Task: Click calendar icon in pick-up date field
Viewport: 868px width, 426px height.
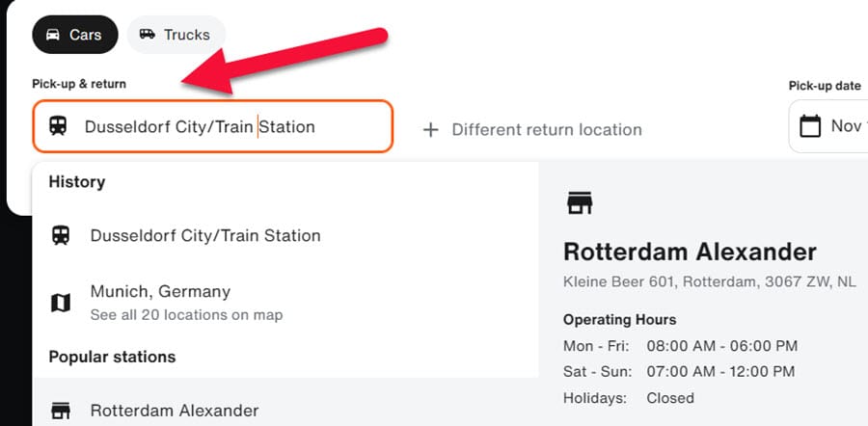Action: [811, 126]
